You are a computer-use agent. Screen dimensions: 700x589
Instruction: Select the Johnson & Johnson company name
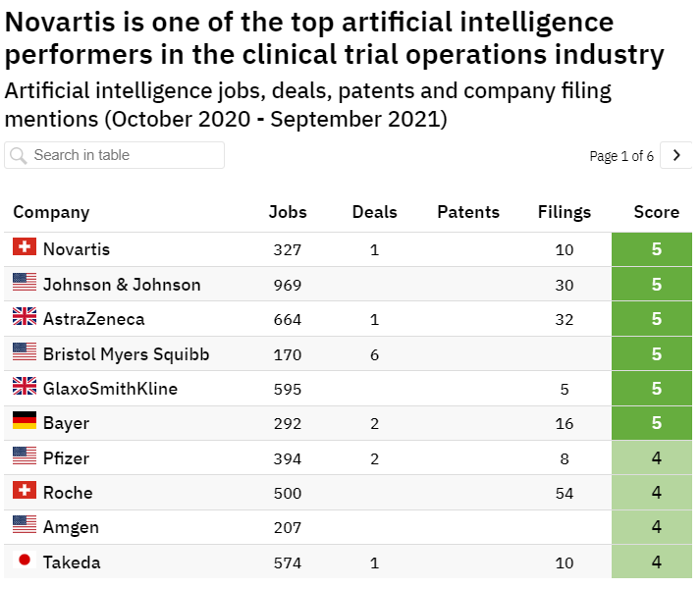coord(122,285)
